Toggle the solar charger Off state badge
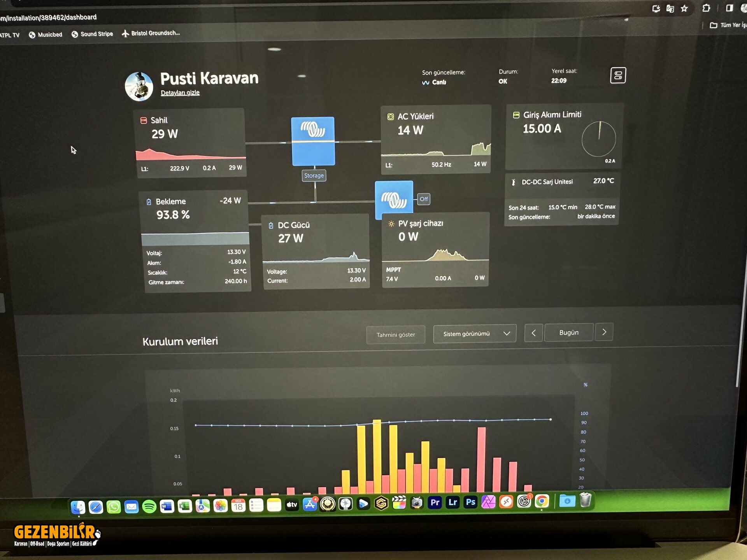 point(424,199)
